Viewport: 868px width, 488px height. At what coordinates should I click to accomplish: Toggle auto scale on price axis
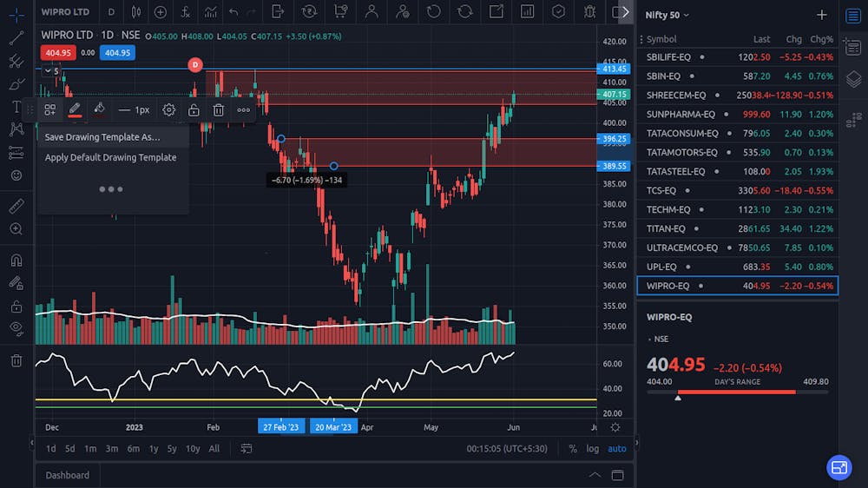616,449
